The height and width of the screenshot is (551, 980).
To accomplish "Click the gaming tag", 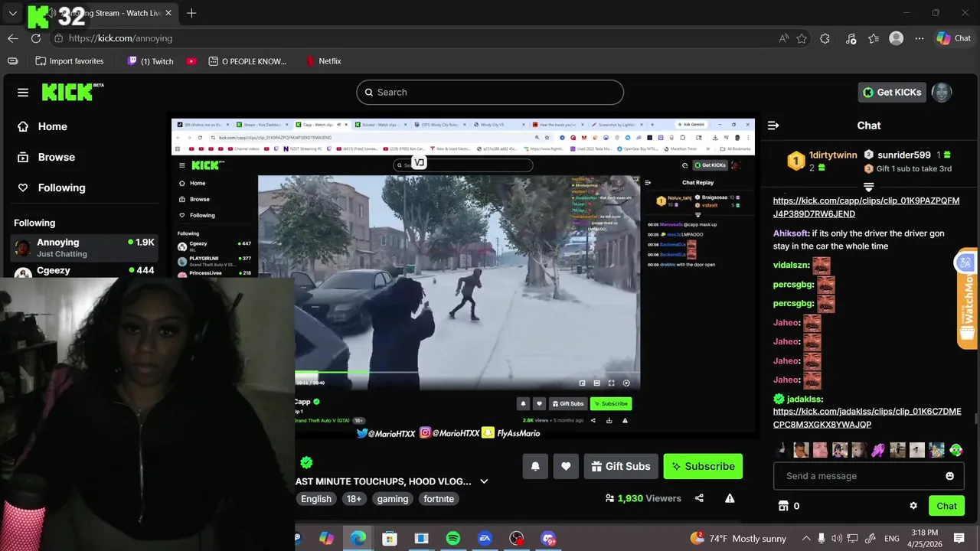I will (x=393, y=499).
